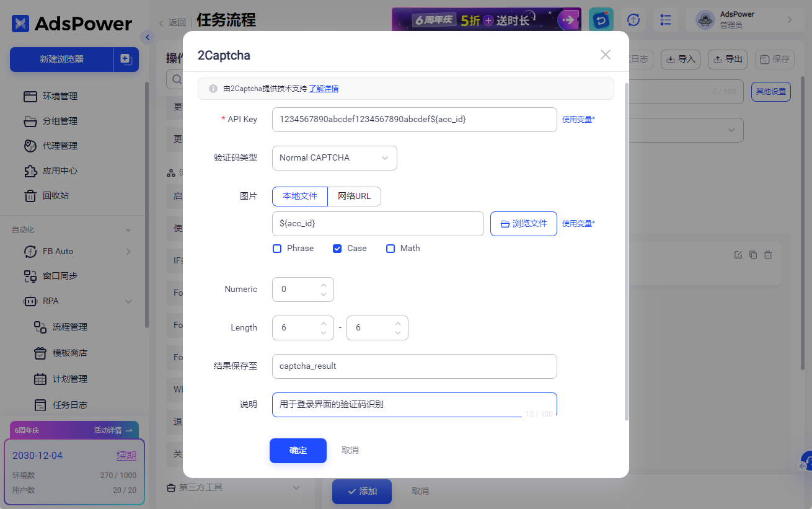Enable the Phrase checkbox
Screen dimensions: 812x509
coord(277,249)
